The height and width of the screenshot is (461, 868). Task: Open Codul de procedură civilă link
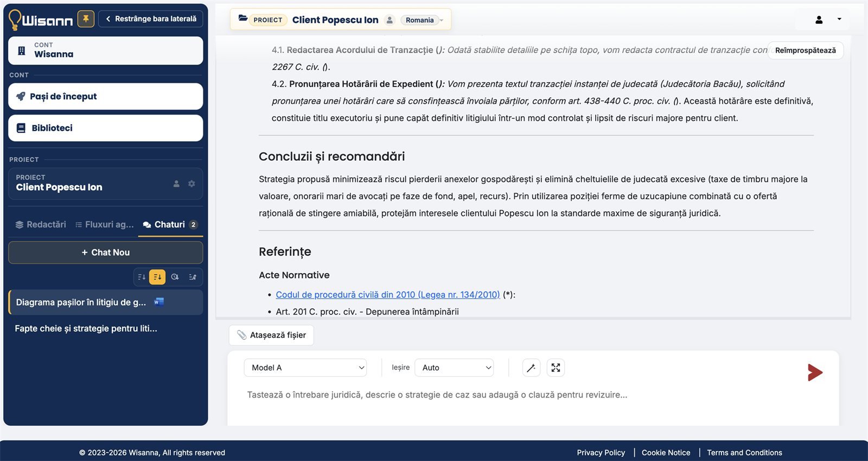(x=388, y=295)
